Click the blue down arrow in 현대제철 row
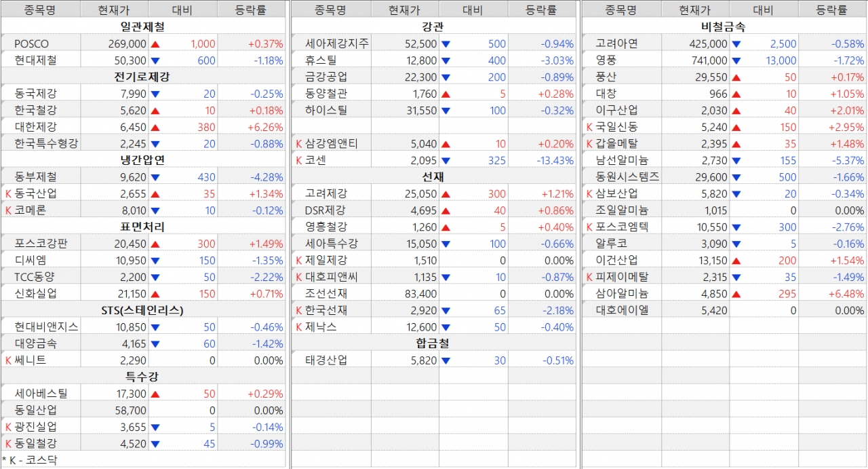This screenshot has width=868, height=469. pos(155,60)
